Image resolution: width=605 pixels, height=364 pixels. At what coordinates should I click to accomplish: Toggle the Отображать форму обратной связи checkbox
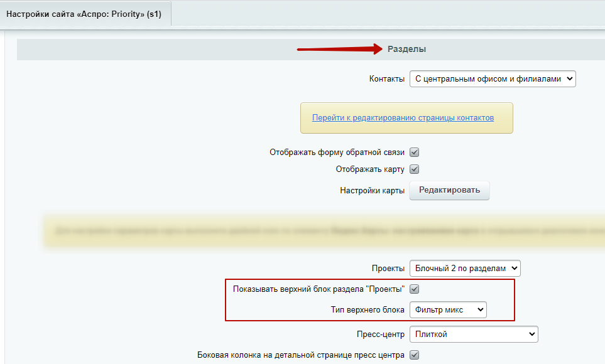click(415, 153)
